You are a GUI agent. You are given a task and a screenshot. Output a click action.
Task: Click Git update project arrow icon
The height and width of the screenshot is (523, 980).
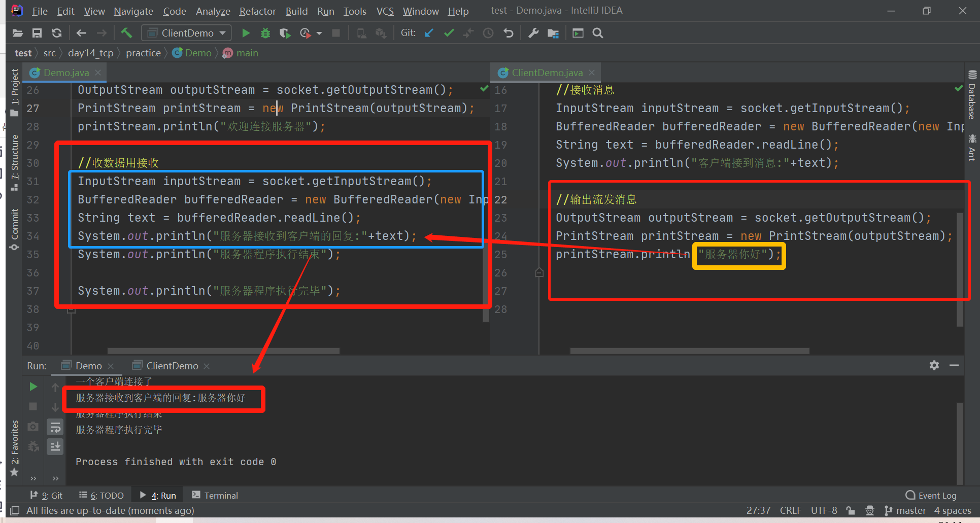429,33
